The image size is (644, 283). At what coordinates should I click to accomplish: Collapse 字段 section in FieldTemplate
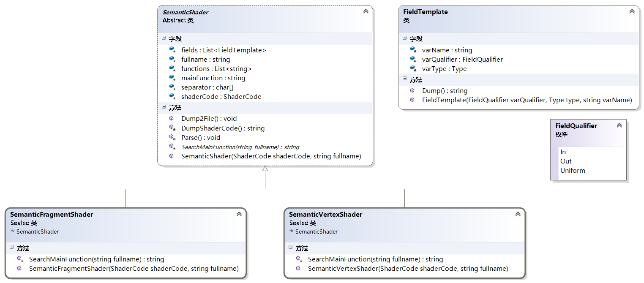[404, 38]
